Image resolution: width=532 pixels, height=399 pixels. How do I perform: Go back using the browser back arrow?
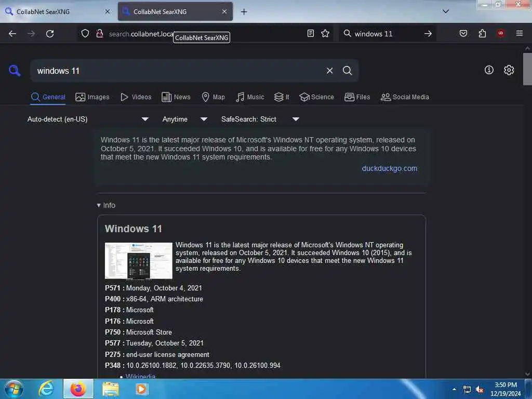pyautogui.click(x=12, y=34)
